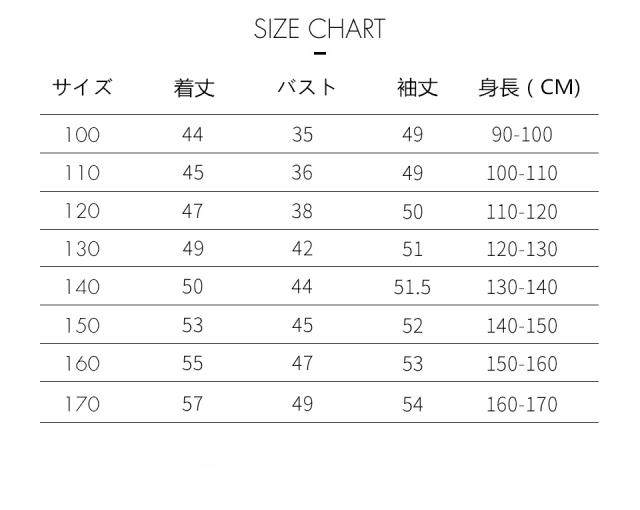Click the SIZE CHART title
Screen dimensions: 640x510
point(319,29)
